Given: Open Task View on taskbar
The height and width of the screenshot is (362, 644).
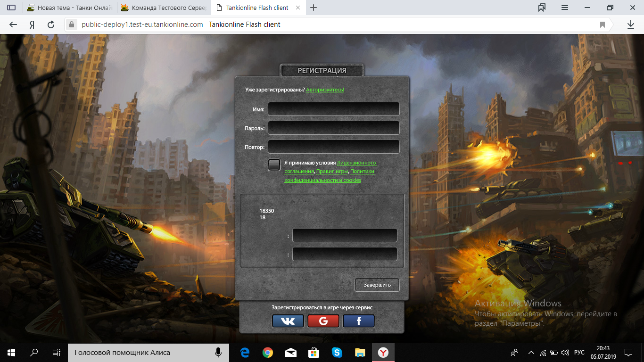Looking at the screenshot, I should pos(56,352).
